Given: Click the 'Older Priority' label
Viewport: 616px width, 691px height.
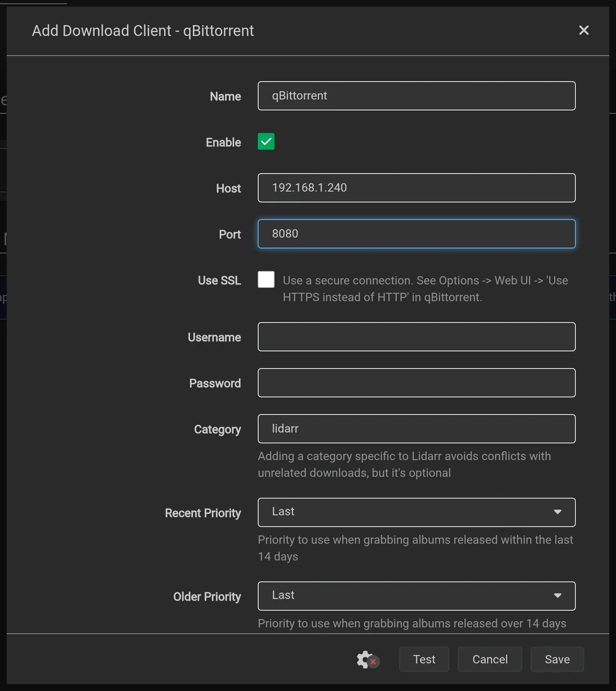Looking at the screenshot, I should pos(207,597).
